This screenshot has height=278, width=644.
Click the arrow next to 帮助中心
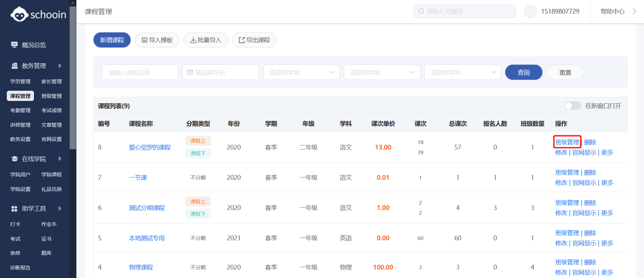(x=634, y=11)
